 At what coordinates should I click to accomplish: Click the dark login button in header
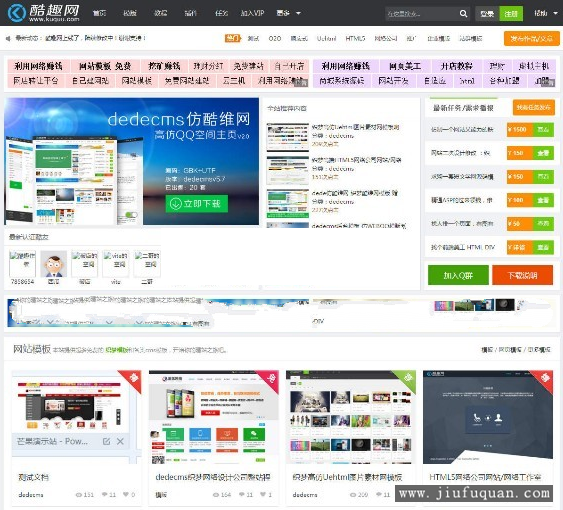(x=487, y=14)
